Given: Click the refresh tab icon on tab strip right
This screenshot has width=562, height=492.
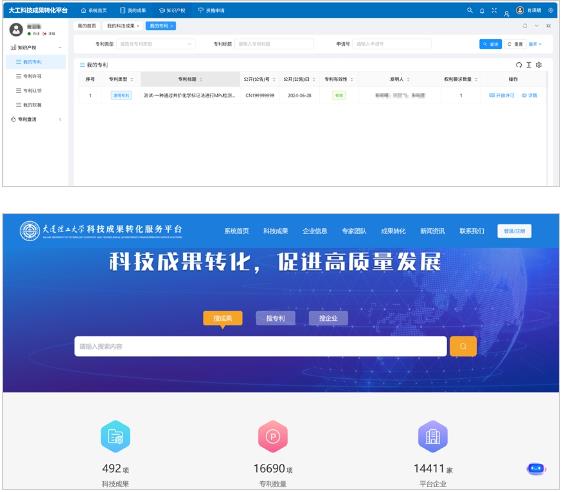Looking at the screenshot, I should coord(525,26).
